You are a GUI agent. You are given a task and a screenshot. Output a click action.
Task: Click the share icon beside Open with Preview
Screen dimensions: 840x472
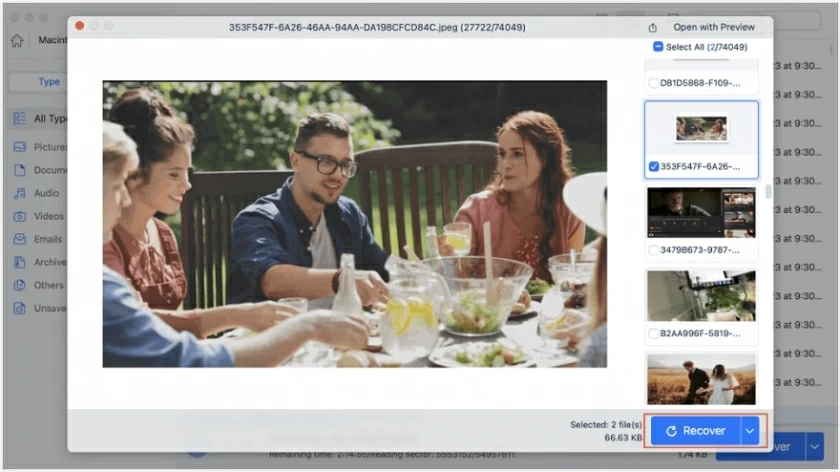tap(653, 27)
